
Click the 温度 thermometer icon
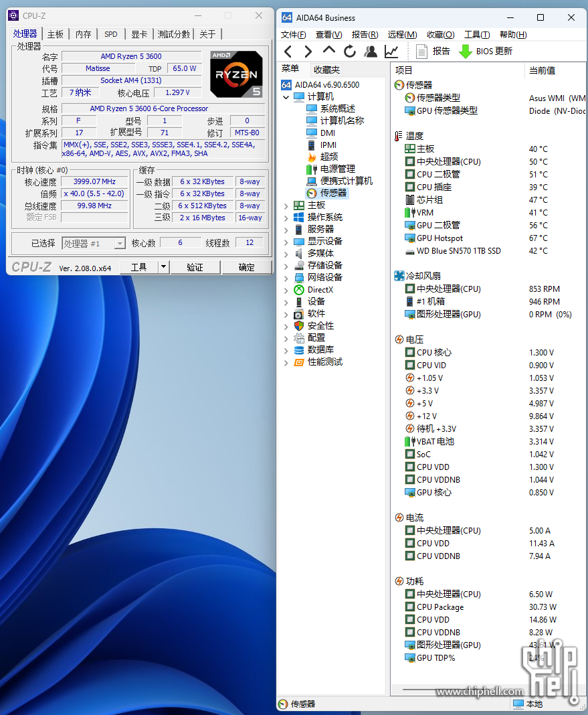pyautogui.click(x=399, y=136)
